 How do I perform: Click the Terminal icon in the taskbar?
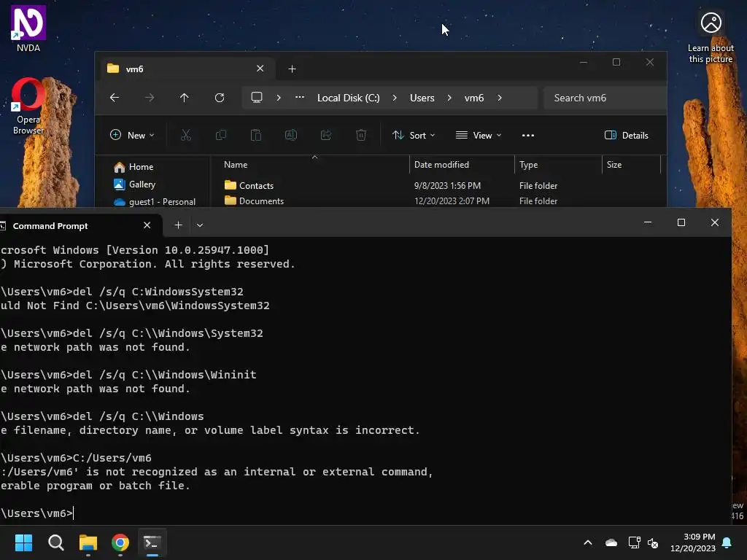pyautogui.click(x=152, y=542)
